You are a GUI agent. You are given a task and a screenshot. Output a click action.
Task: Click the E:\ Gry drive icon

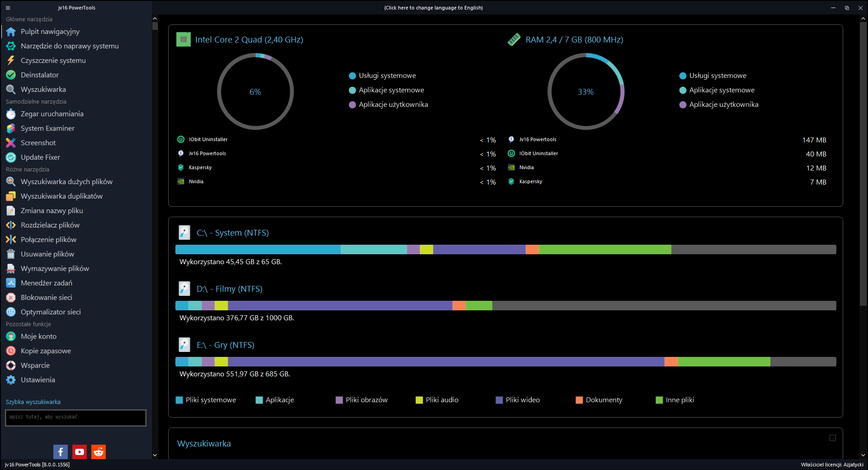tap(184, 345)
